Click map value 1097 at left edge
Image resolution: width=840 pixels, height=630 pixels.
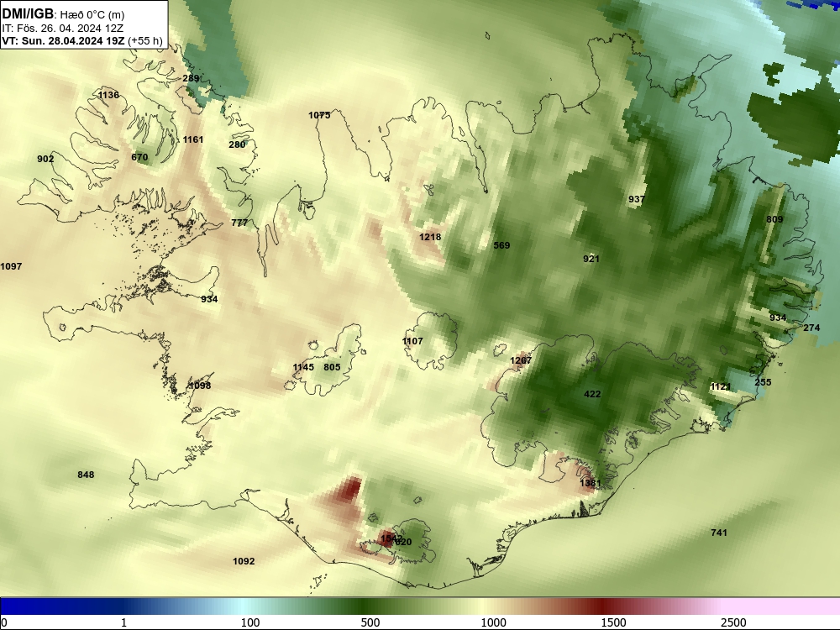point(11,266)
